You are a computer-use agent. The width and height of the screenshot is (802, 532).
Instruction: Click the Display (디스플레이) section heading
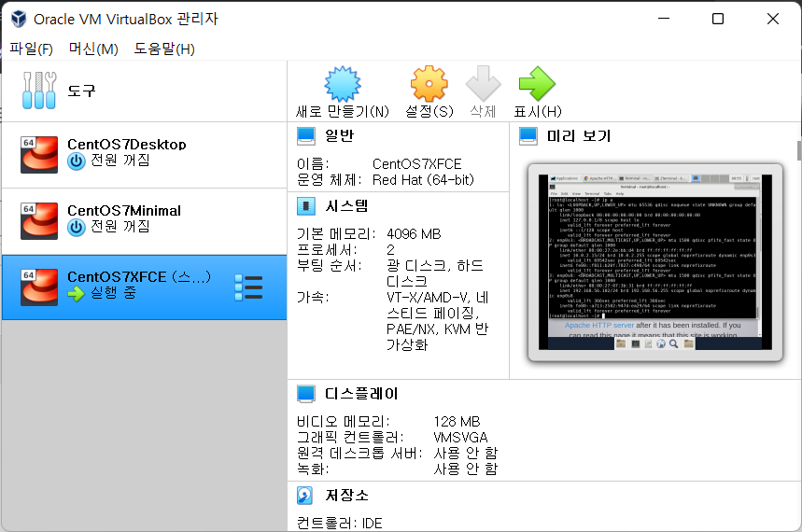point(361,393)
